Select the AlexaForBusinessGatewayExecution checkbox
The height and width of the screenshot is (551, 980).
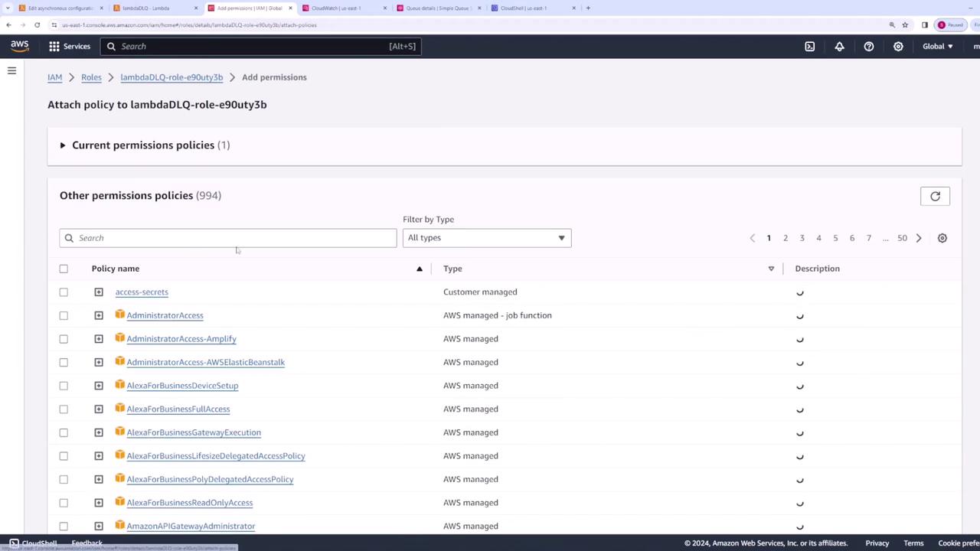tap(64, 432)
